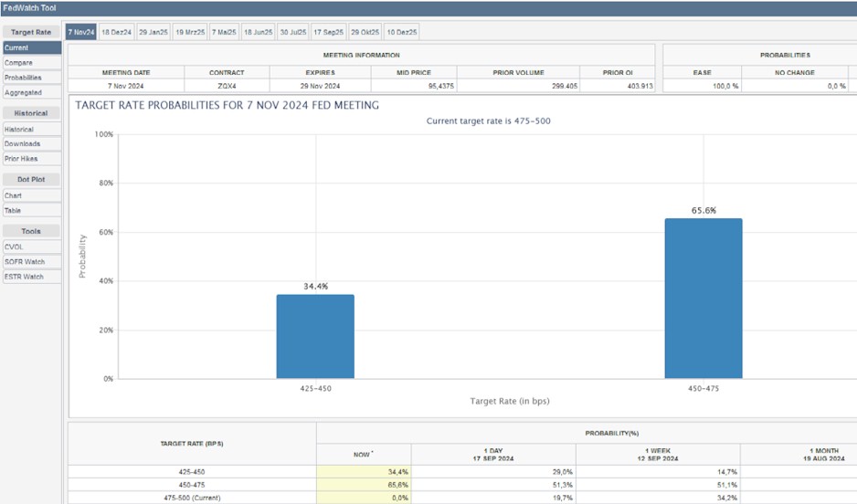Click the EXPIRES column header
The image size is (857, 504).
[321, 73]
